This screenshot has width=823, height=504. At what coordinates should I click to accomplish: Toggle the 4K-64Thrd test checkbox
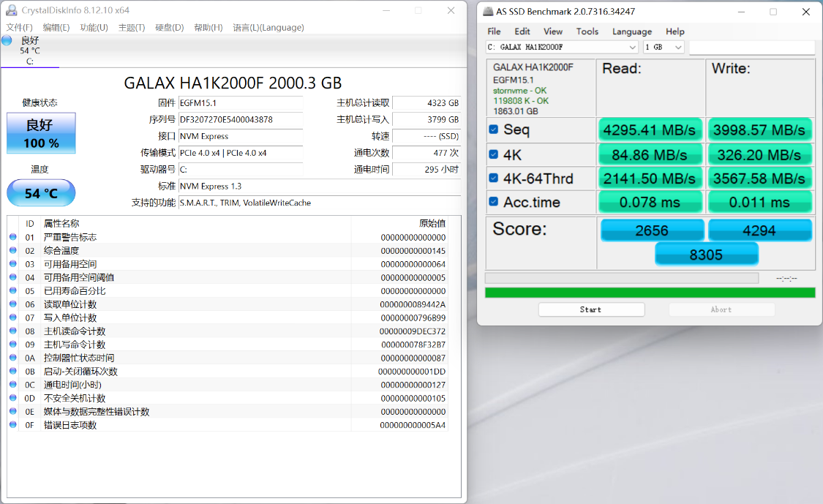pyautogui.click(x=494, y=178)
